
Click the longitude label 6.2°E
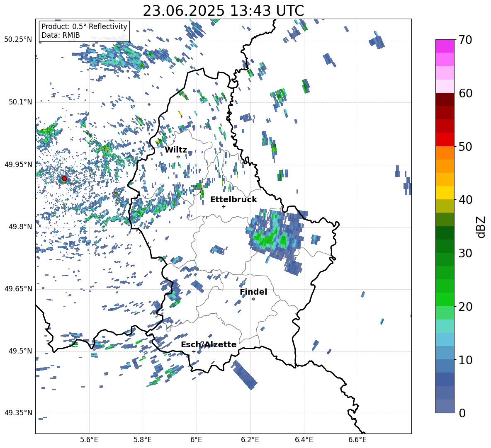click(250, 440)
